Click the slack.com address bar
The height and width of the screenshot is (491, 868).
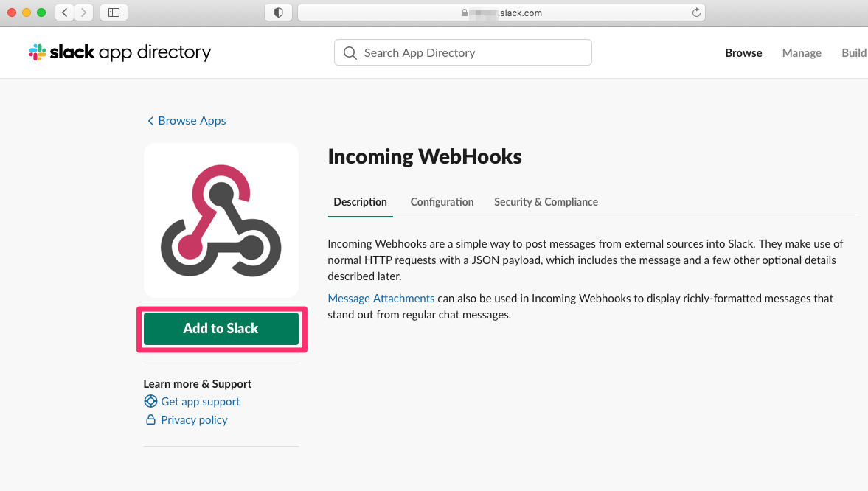click(501, 13)
